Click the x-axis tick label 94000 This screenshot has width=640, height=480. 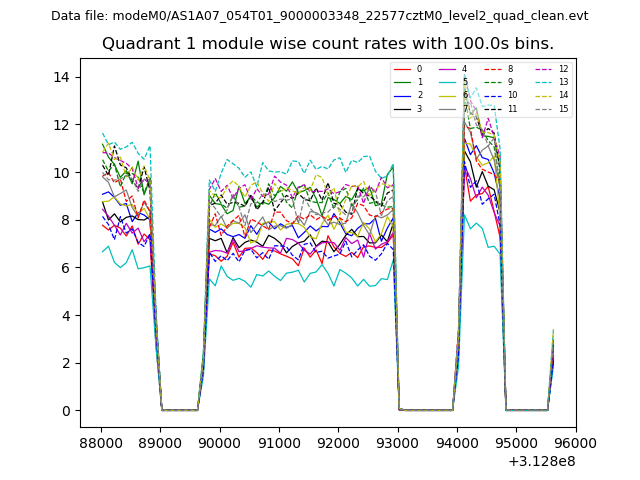point(457,442)
